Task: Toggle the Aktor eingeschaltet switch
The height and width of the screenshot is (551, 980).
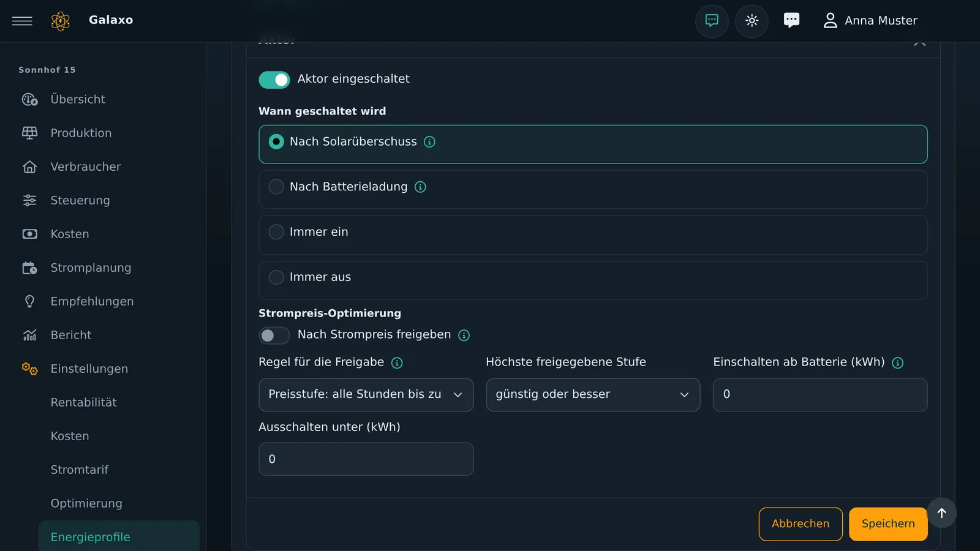Action: tap(274, 80)
